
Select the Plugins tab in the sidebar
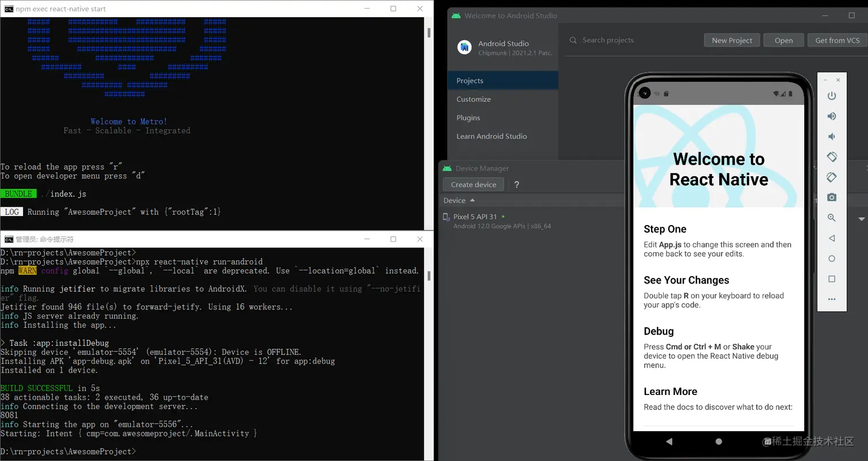[x=503, y=118]
